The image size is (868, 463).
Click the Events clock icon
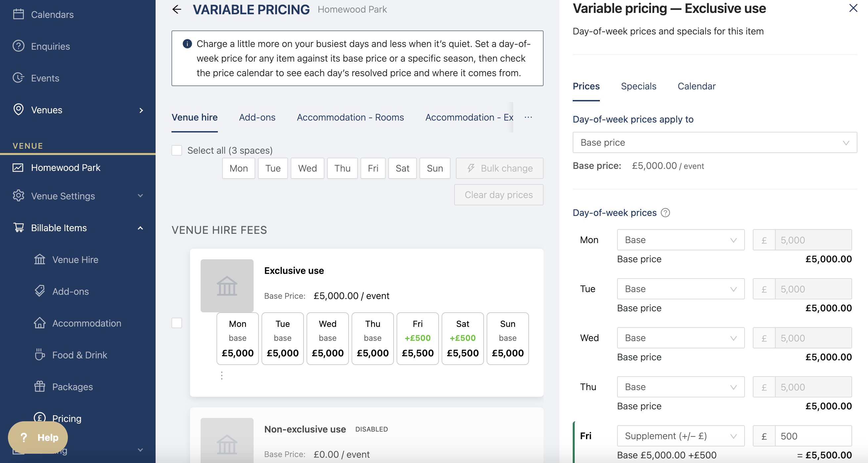tap(18, 77)
